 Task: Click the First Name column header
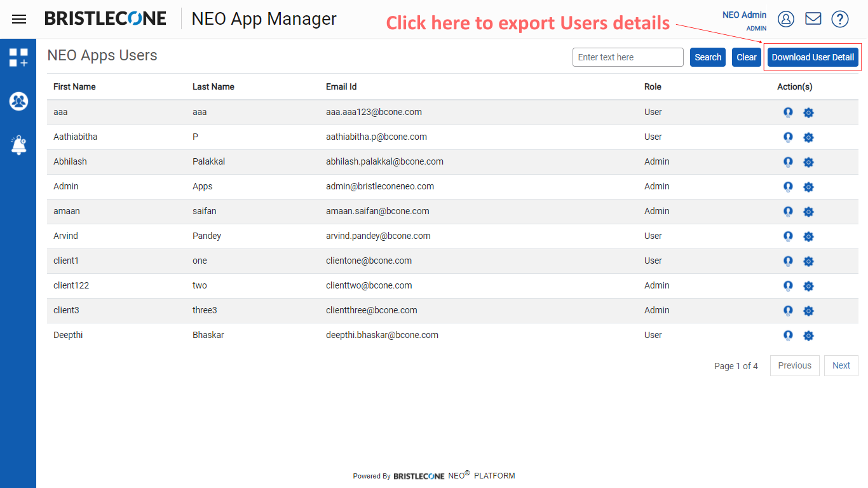74,86
